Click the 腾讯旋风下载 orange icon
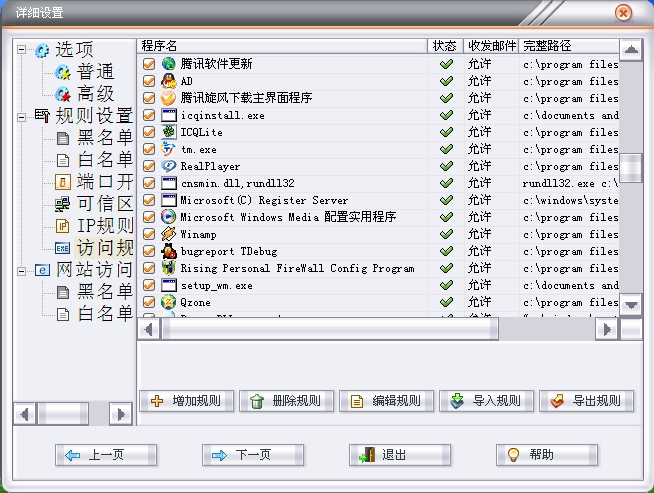The height and width of the screenshot is (493, 654). click(169, 98)
